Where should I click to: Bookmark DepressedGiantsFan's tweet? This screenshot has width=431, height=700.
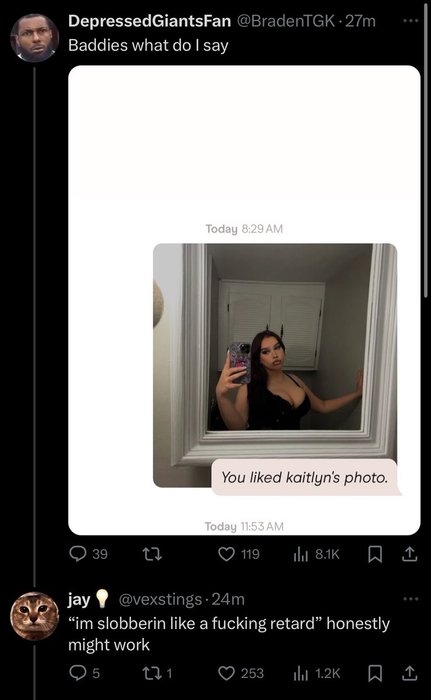pos(375,554)
